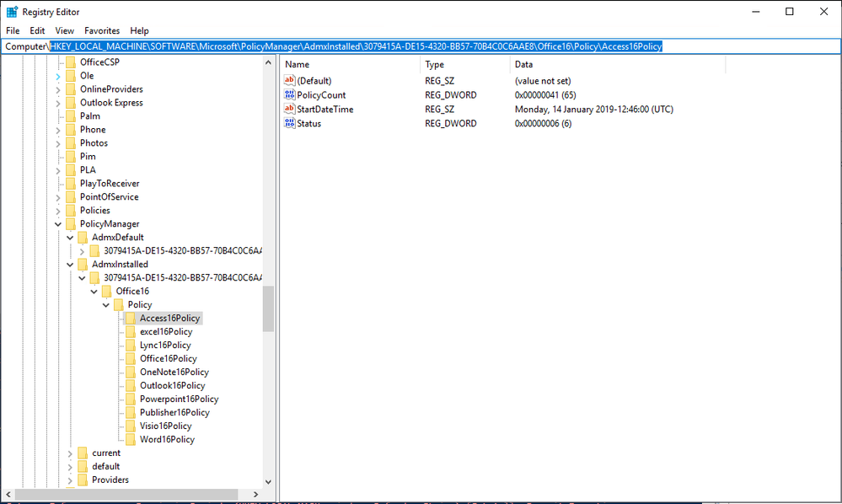Expand the Phone key
Image resolution: width=842 pixels, height=504 pixels.
point(58,130)
